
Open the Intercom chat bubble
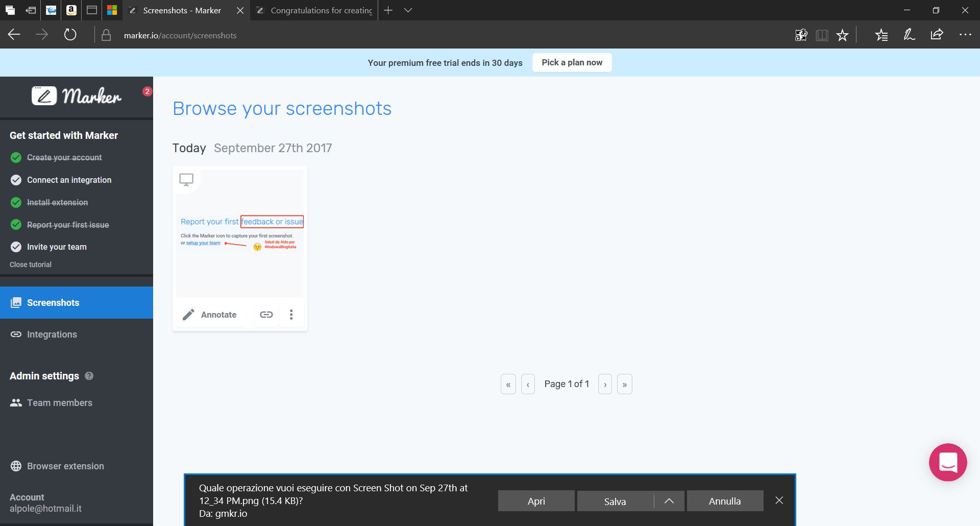pyautogui.click(x=948, y=462)
